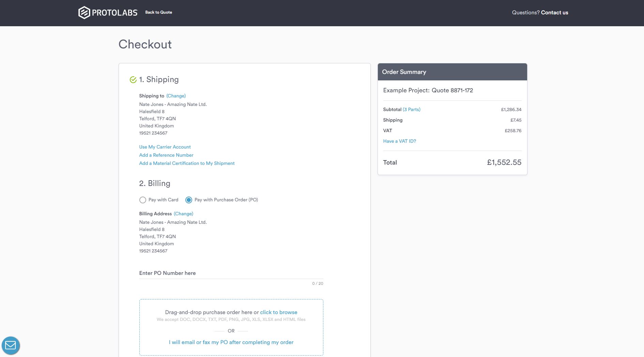The width and height of the screenshot is (644, 357).
Task: Open the Contact us link
Action: click(x=554, y=13)
